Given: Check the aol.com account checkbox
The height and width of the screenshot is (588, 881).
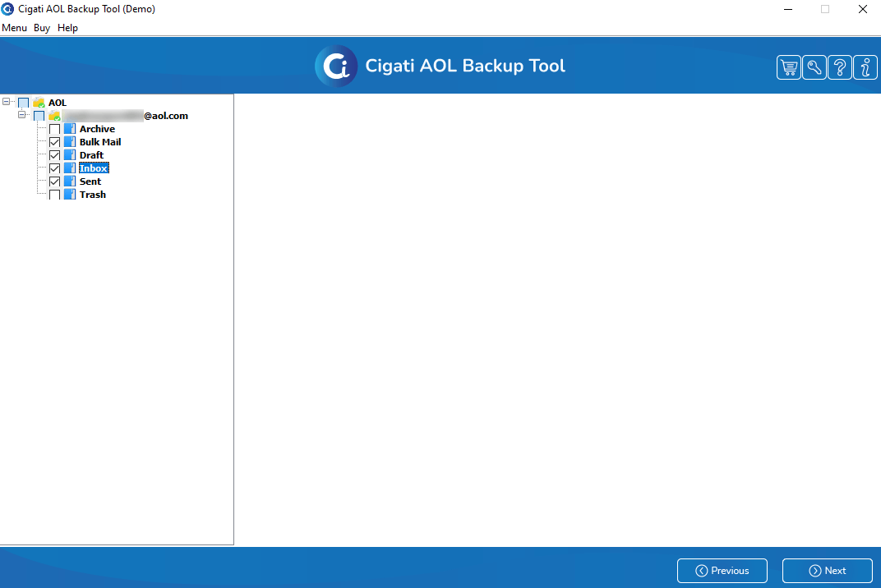Looking at the screenshot, I should 39,116.
